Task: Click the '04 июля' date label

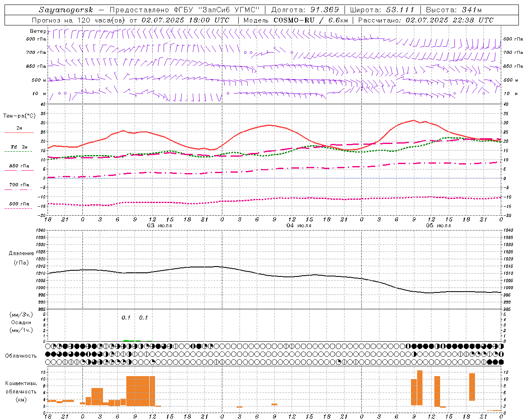Action: pyautogui.click(x=299, y=226)
